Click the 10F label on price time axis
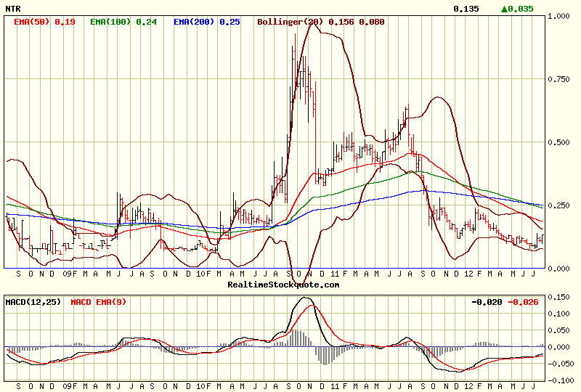 tap(203, 274)
